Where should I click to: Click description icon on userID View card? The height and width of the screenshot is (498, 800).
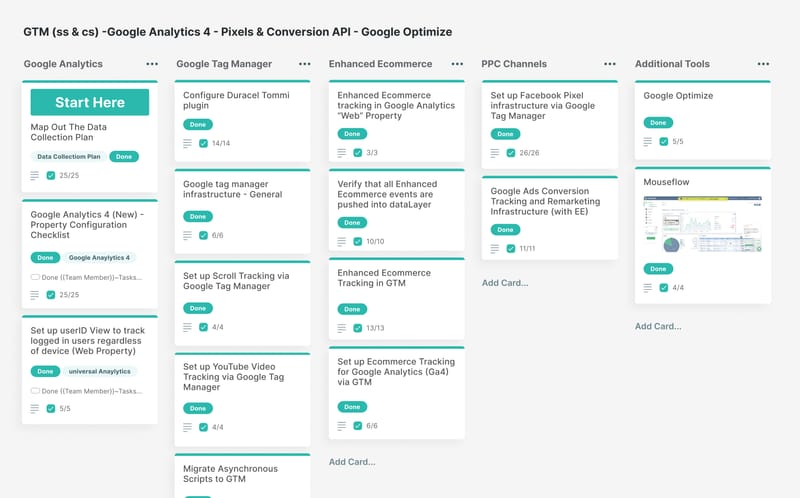click(34, 409)
